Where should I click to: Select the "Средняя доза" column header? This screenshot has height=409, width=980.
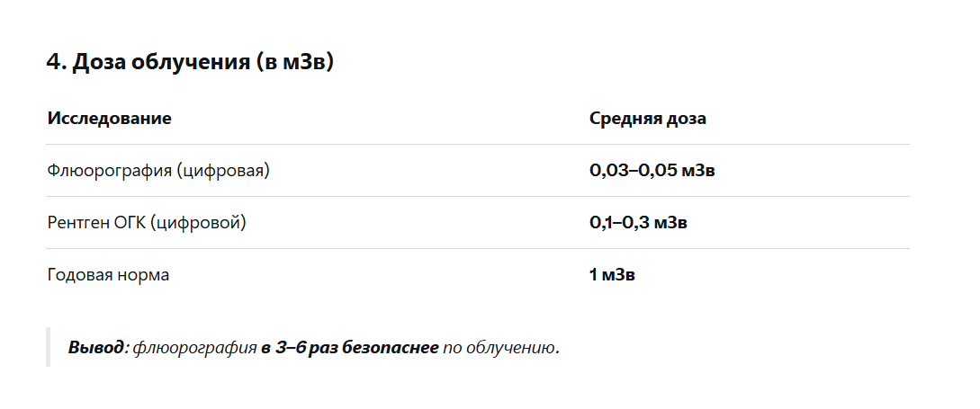[x=647, y=119]
